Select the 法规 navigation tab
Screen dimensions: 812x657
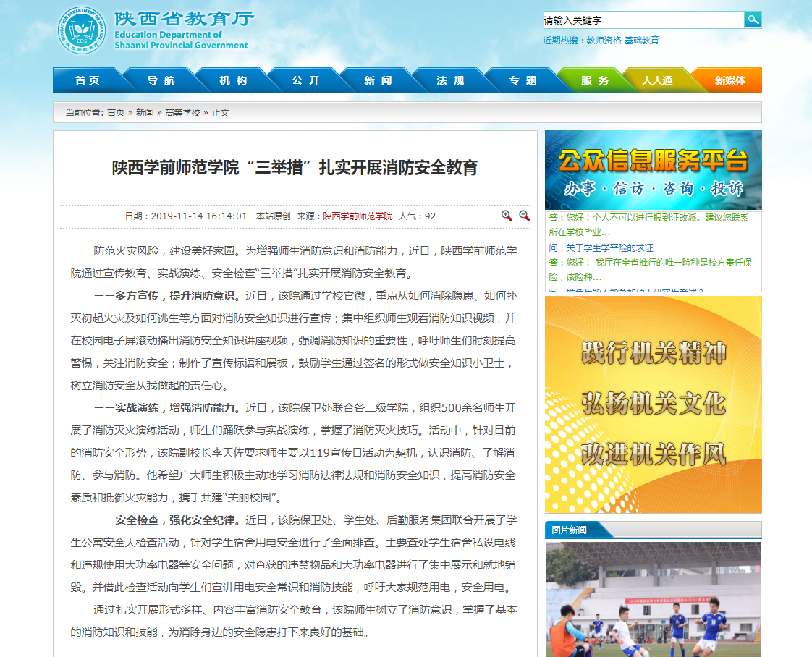pos(449,80)
